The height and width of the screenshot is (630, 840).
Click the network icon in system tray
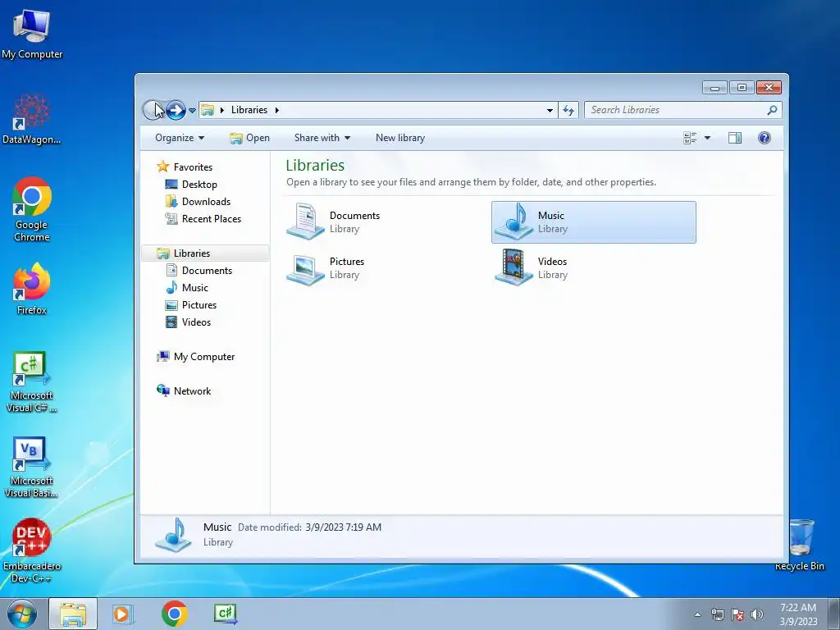717,614
